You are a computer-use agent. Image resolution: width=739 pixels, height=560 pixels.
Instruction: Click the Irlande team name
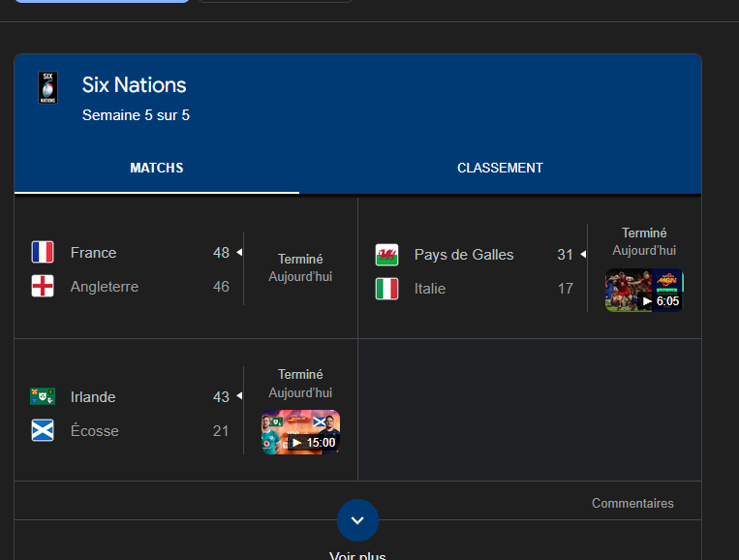coord(93,397)
